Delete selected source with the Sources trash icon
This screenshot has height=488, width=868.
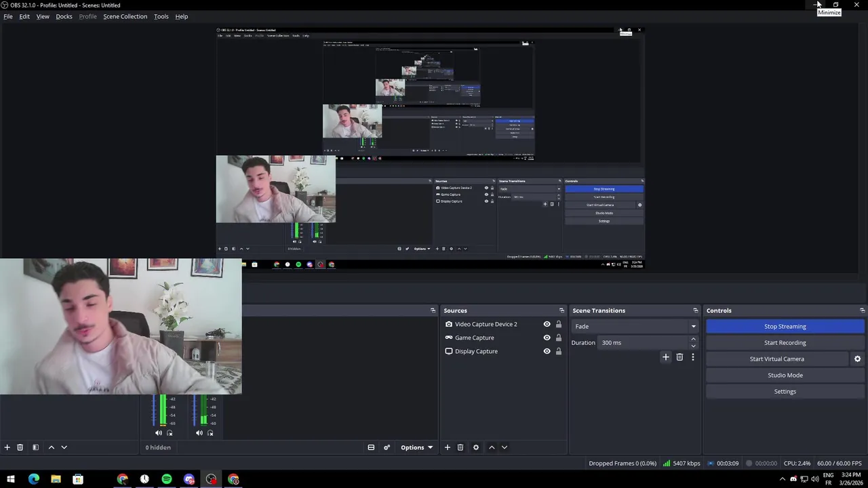point(460,447)
